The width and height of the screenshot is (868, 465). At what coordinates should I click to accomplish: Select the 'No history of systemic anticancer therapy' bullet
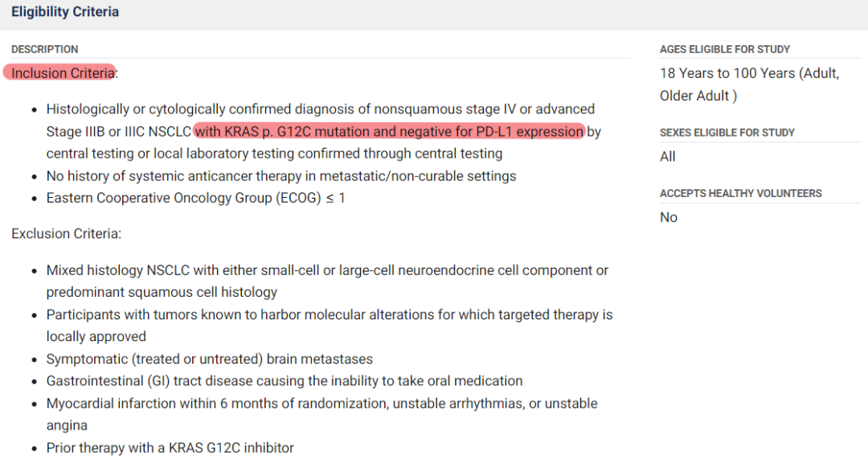280,175
